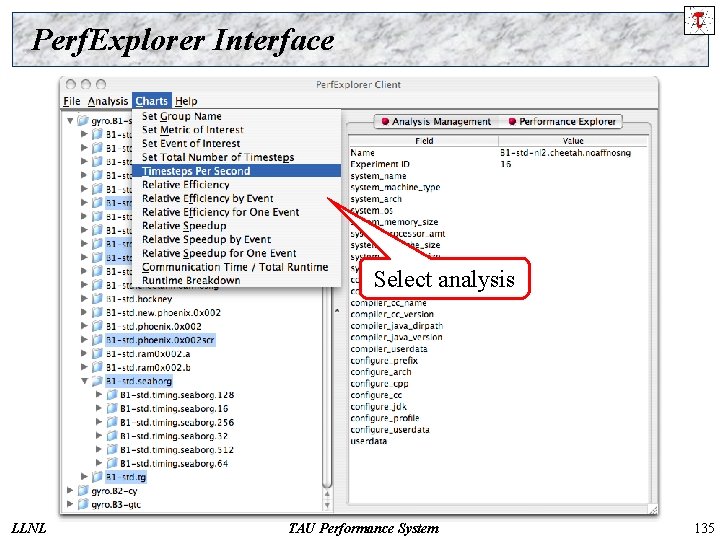Click folder icon of B1-std.tg

97,477
